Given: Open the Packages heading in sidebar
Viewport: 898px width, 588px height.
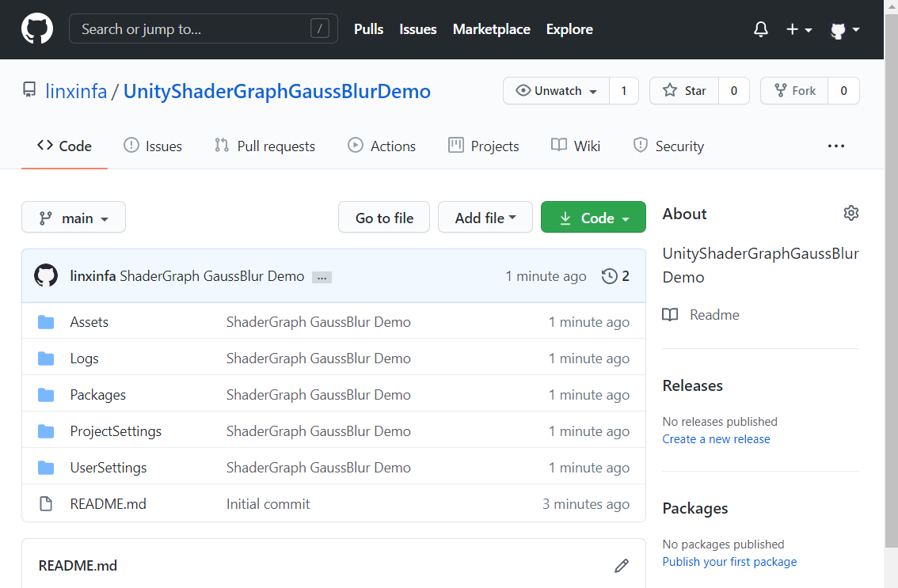Looking at the screenshot, I should click(x=695, y=508).
